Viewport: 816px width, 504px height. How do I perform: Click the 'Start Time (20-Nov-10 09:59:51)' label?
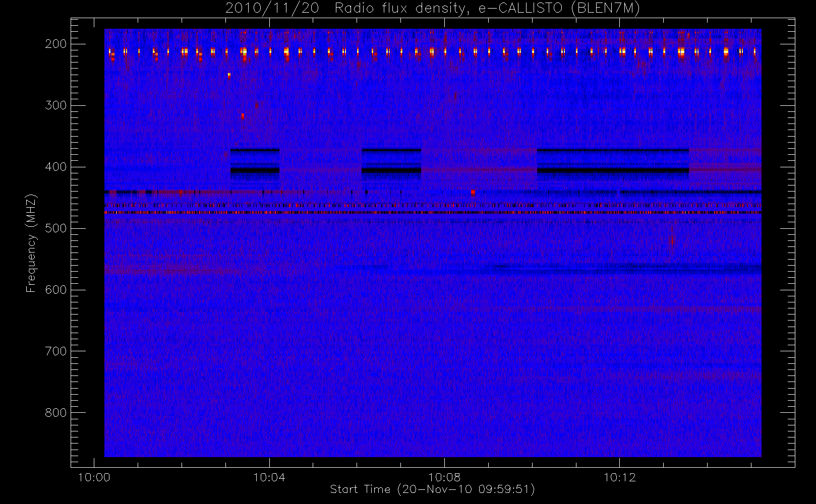click(x=432, y=489)
